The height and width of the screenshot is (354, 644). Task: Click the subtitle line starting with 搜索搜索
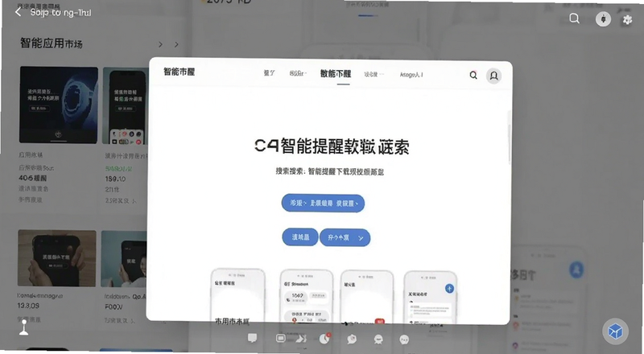tap(329, 171)
